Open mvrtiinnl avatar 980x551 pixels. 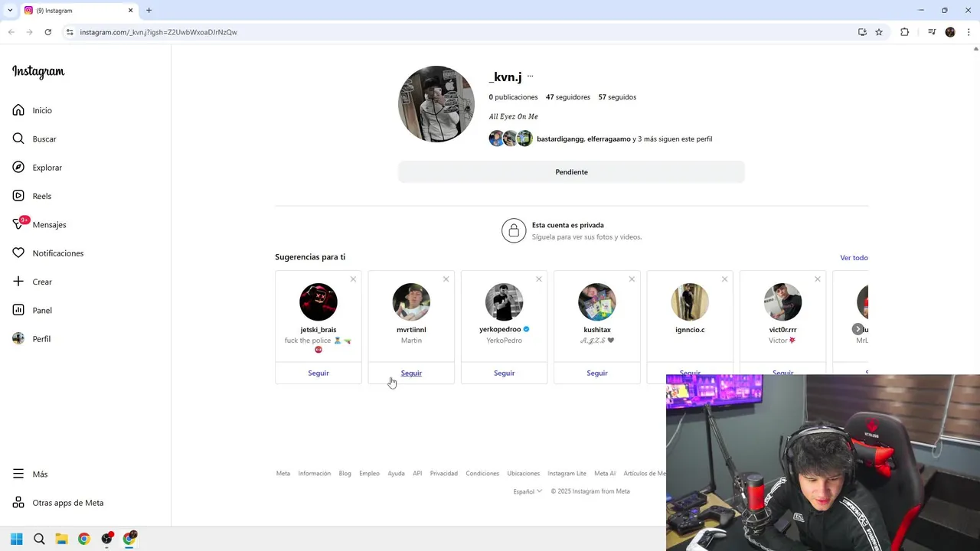(411, 302)
